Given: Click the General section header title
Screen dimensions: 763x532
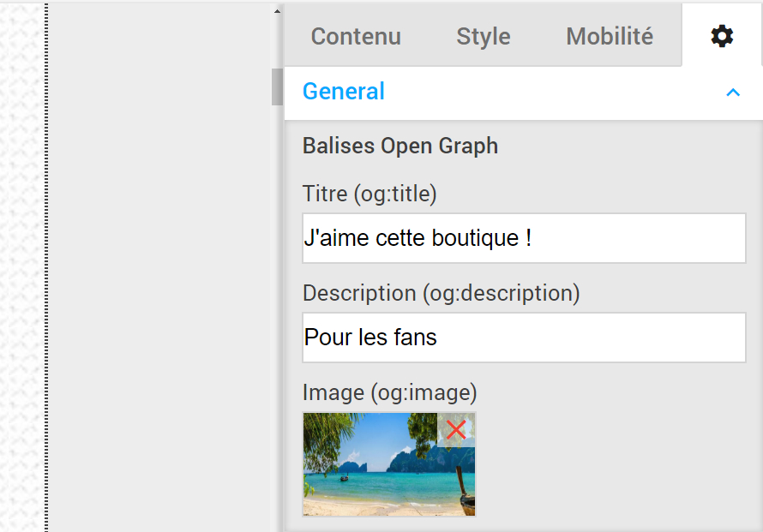Looking at the screenshot, I should (344, 92).
